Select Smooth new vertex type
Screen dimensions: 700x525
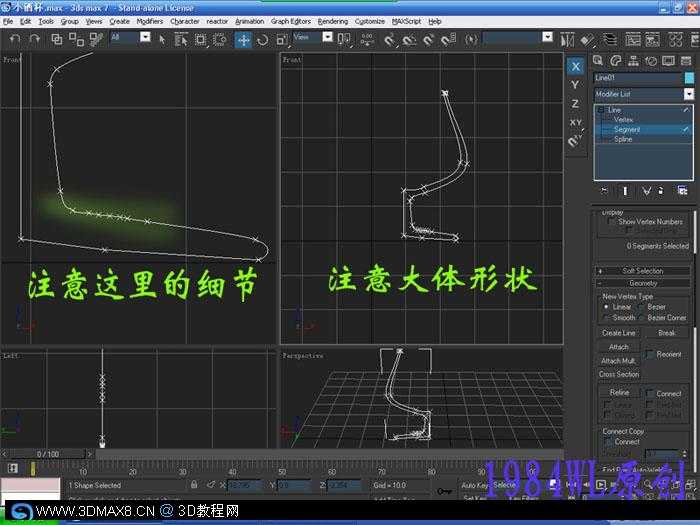tap(606, 318)
